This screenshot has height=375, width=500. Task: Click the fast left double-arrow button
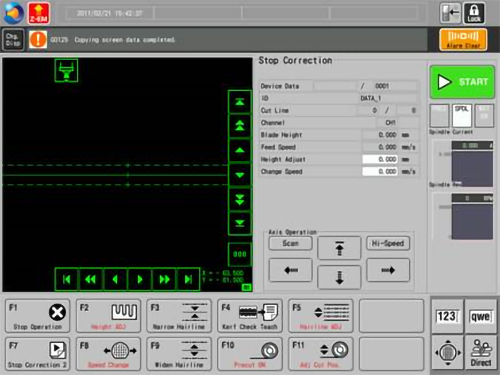[91, 279]
